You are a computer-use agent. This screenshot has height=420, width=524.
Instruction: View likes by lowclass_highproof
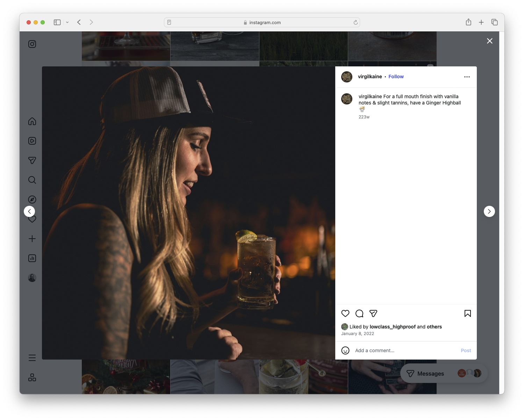click(393, 327)
